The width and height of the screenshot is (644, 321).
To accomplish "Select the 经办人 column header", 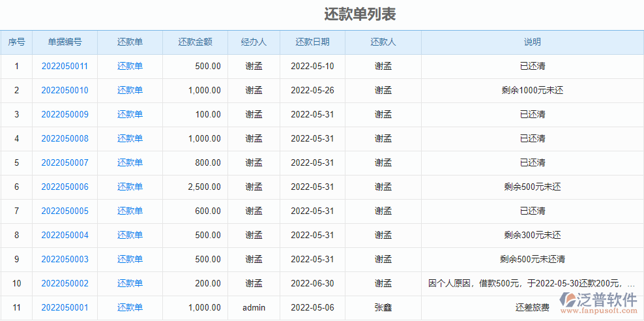I will (254, 42).
